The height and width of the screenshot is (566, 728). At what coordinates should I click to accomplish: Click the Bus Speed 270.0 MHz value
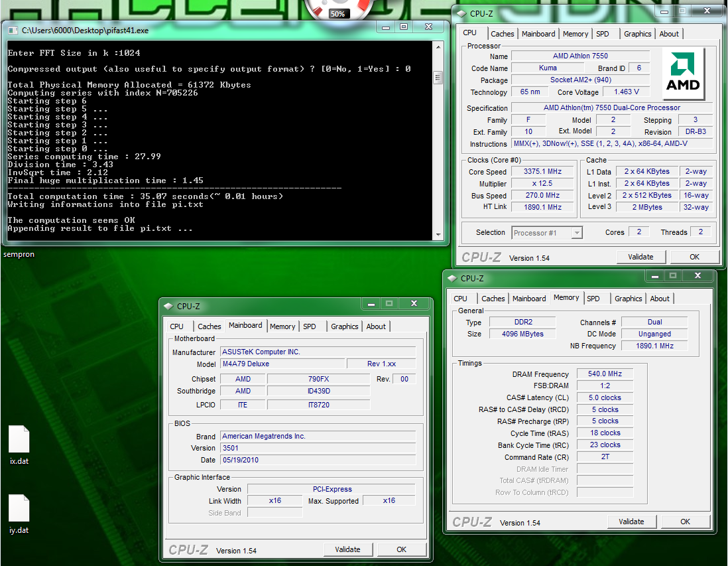(x=542, y=196)
